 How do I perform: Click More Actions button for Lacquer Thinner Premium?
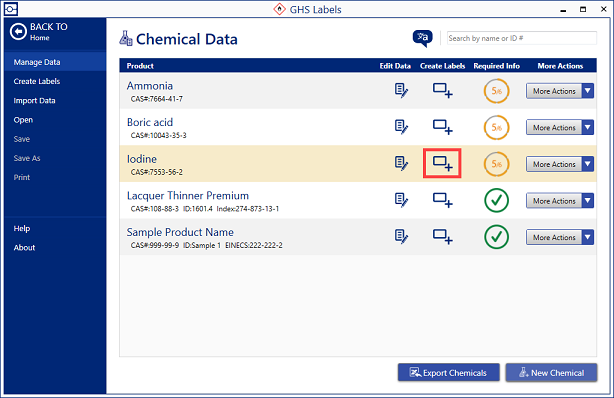point(554,201)
